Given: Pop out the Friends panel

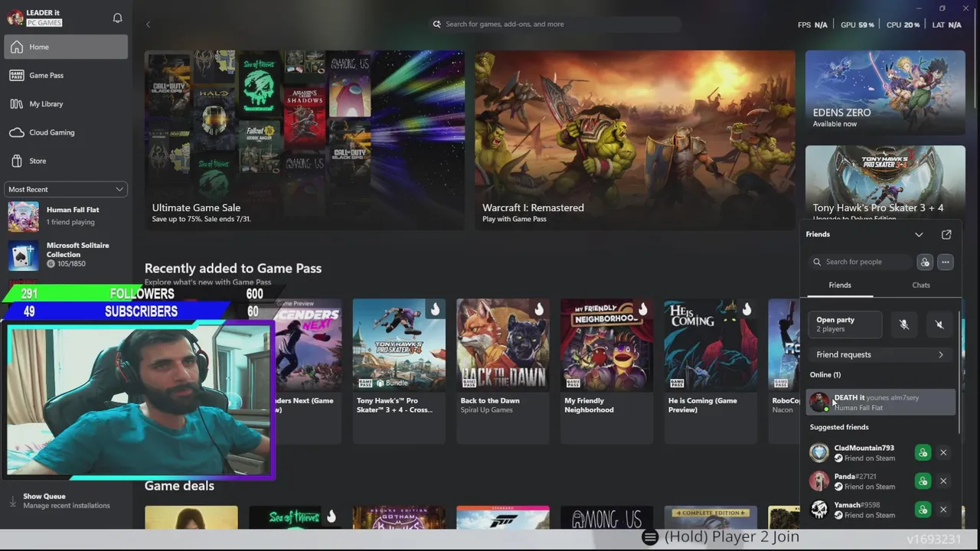Looking at the screenshot, I should coord(946,234).
